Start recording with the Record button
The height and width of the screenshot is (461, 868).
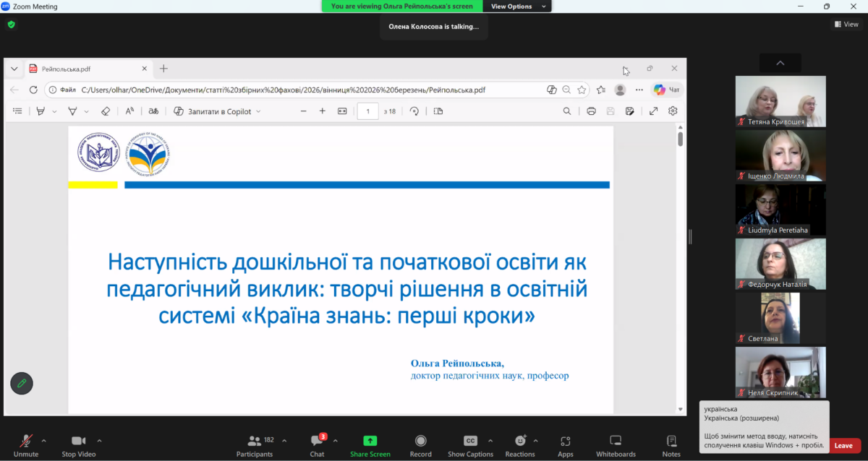pos(420,441)
